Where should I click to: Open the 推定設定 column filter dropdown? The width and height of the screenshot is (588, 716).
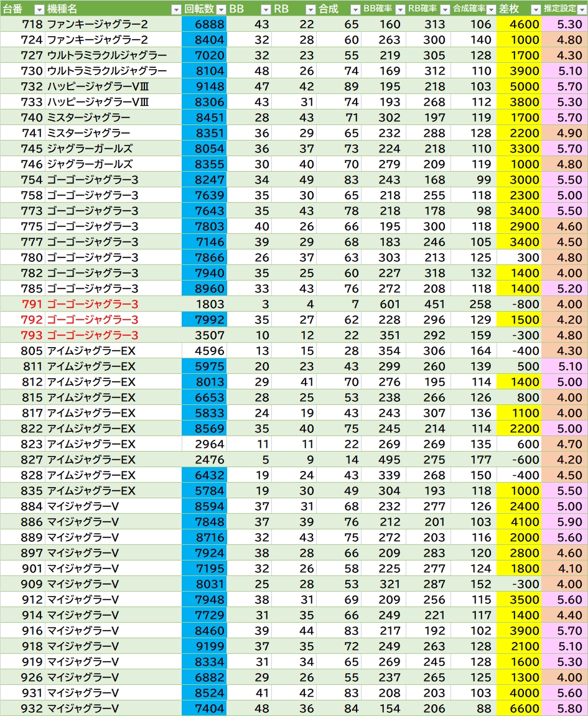pos(582,9)
